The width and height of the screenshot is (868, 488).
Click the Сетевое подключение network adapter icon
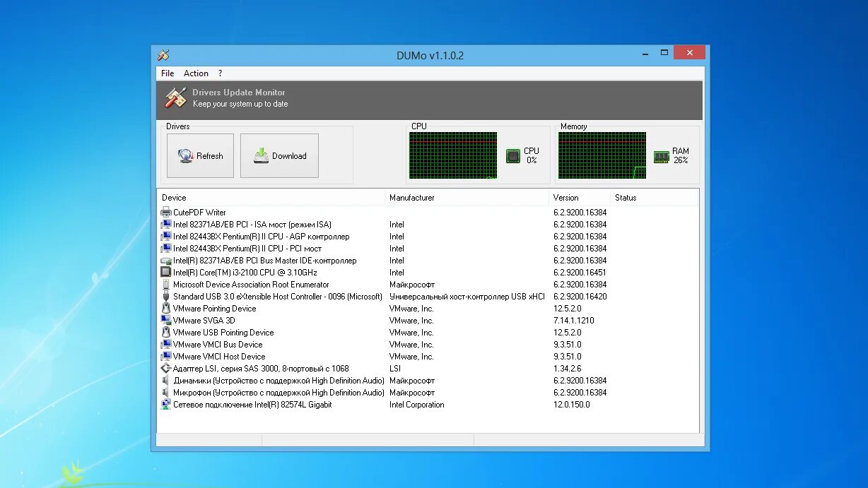166,405
